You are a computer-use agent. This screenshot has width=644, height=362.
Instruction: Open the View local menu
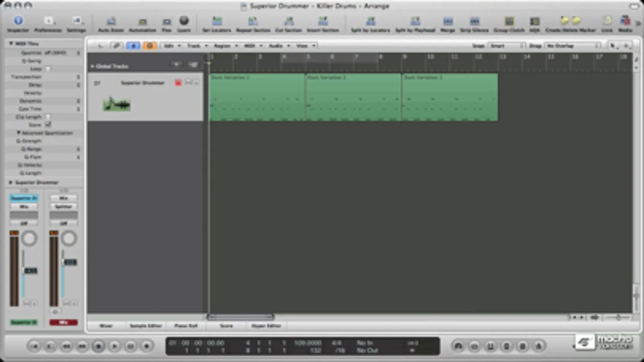pos(306,46)
